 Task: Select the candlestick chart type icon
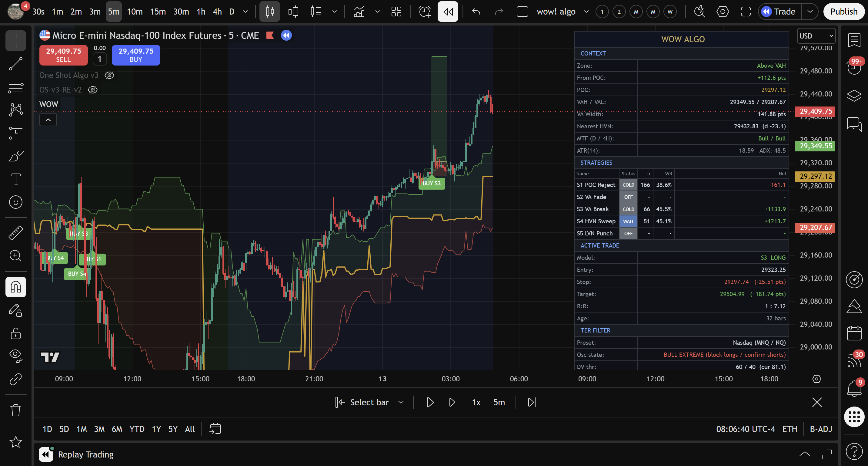click(269, 12)
